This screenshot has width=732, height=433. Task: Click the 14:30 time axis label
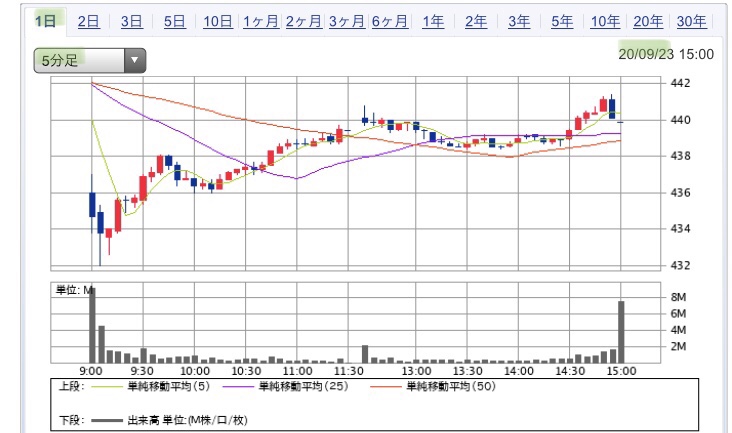(570, 371)
